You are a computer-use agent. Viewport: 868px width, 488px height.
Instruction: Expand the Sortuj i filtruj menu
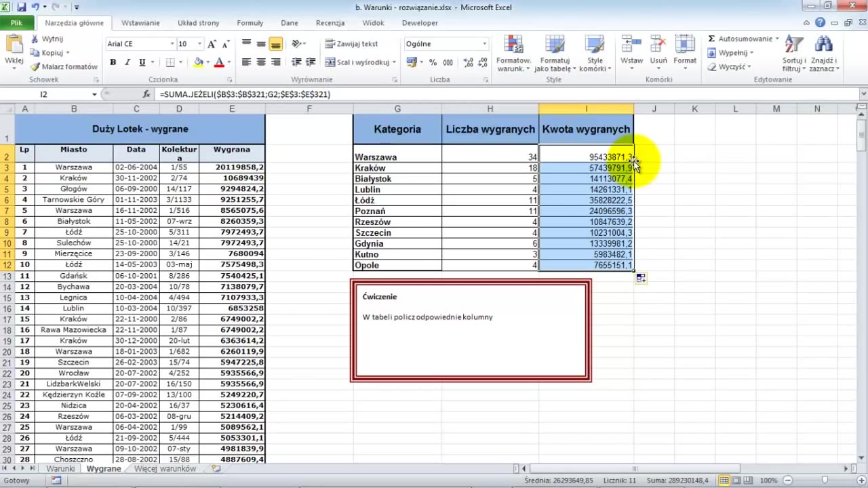pyautogui.click(x=794, y=53)
